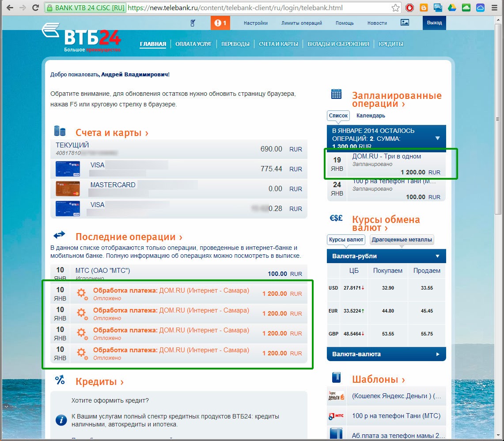
Task: Click the browser forward arrow
Action: pos(23,8)
